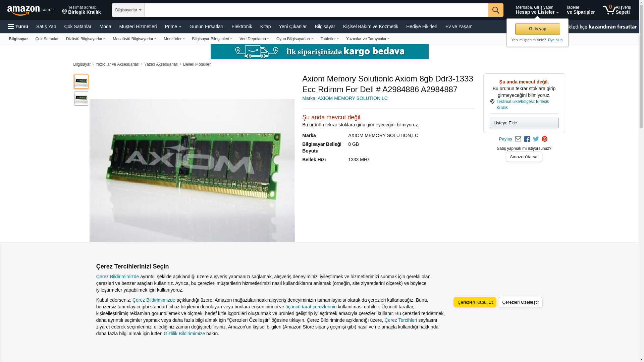Share product via email icon

point(518,139)
